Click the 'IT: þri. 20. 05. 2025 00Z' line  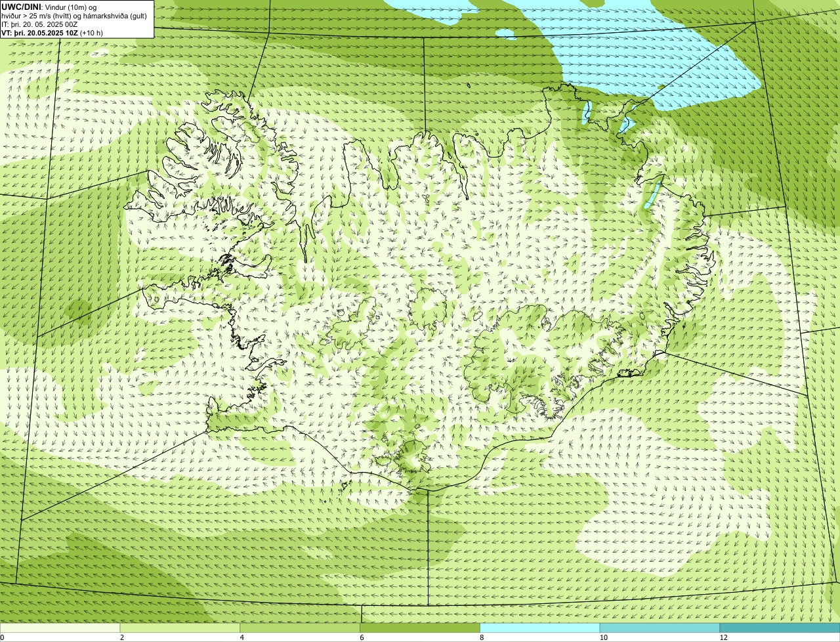tap(39, 24)
